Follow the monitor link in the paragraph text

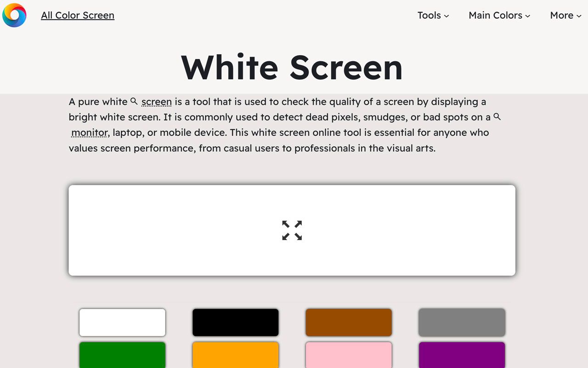(x=89, y=132)
